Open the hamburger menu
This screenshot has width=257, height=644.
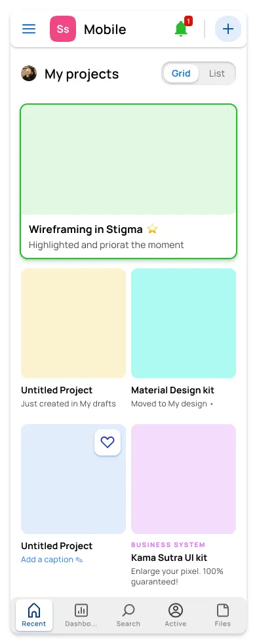coord(29,29)
